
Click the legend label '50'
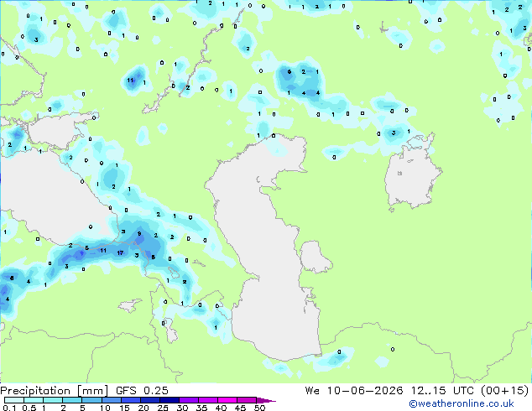(259, 408)
